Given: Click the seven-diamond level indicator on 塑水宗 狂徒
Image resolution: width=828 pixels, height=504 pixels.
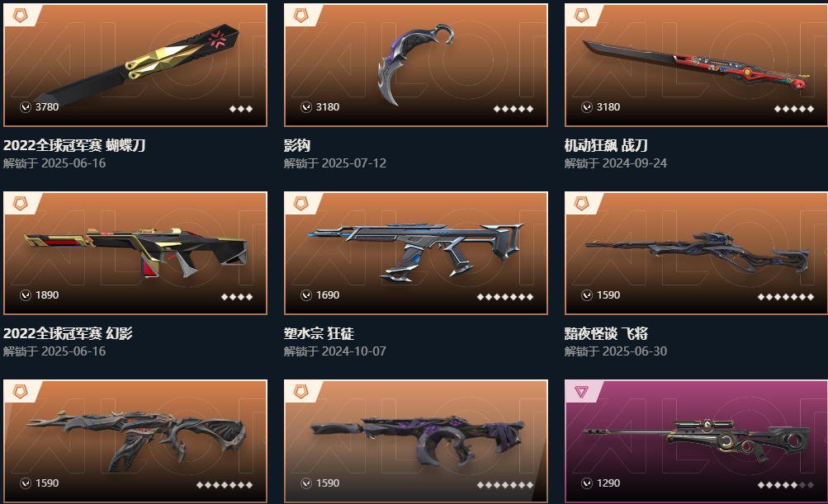Looking at the screenshot, I should click(x=505, y=297).
